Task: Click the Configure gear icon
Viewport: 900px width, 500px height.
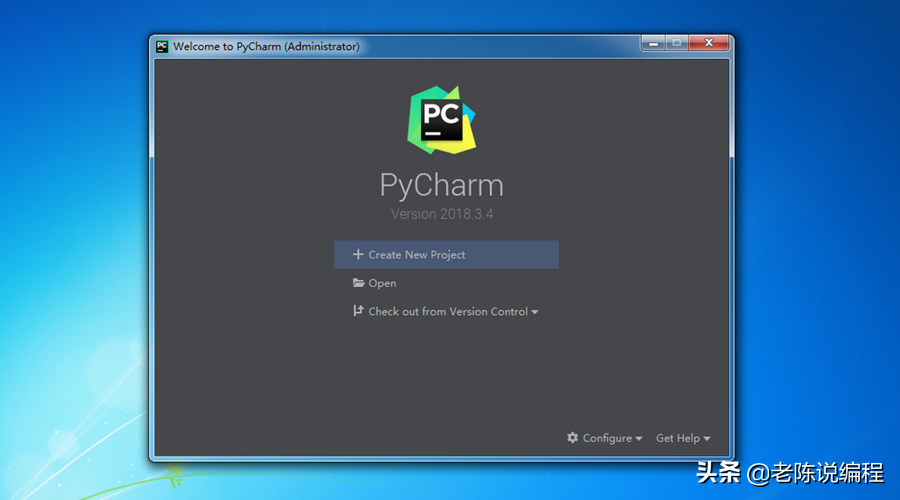Action: [572, 437]
